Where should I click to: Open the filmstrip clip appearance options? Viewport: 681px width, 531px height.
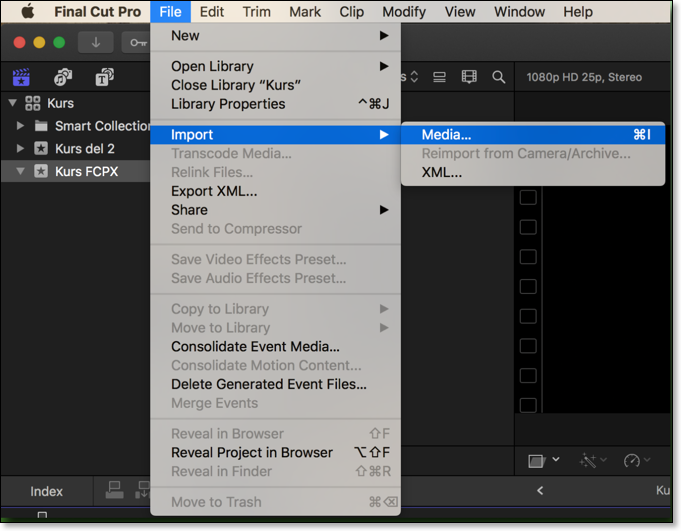click(469, 77)
